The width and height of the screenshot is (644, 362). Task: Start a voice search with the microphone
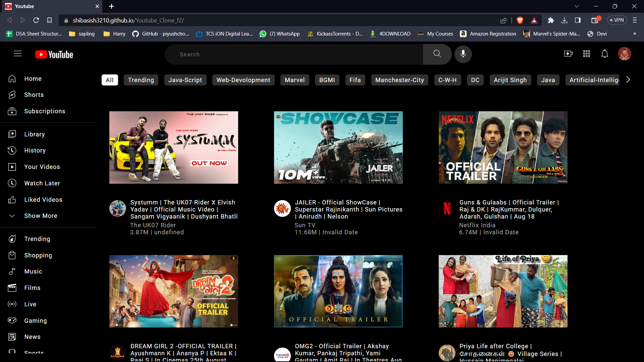pos(463,54)
